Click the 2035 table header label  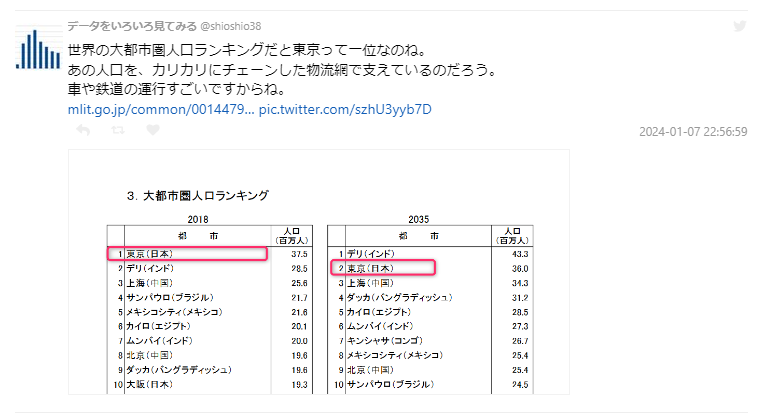[418, 218]
